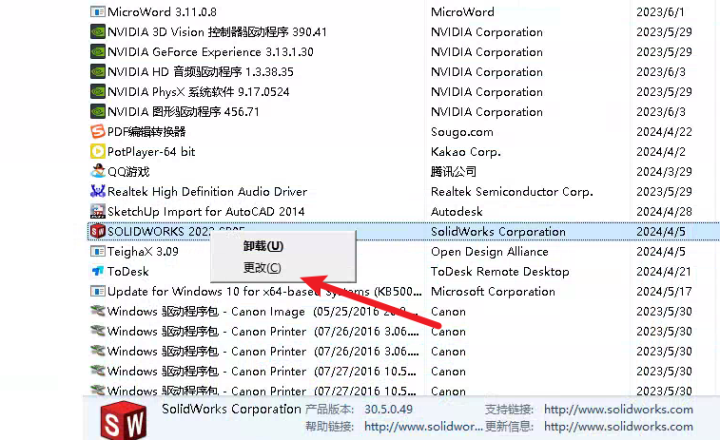Screen dimensions: 720x440
Task: Click the MicroWord publisher cell
Action: (462, 12)
